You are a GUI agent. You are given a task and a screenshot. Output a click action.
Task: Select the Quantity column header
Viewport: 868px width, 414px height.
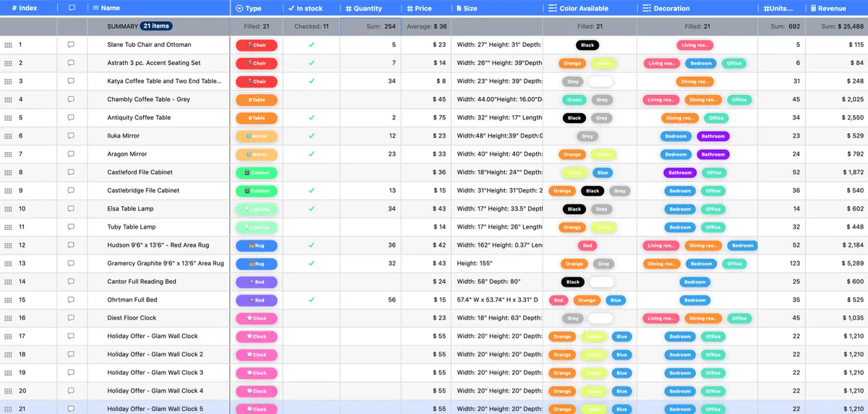[x=370, y=8]
